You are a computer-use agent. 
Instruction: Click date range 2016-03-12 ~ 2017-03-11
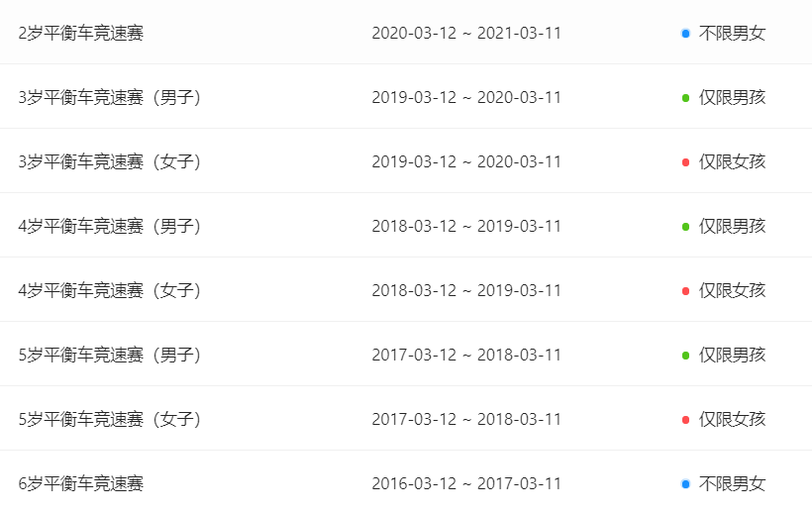click(x=466, y=483)
